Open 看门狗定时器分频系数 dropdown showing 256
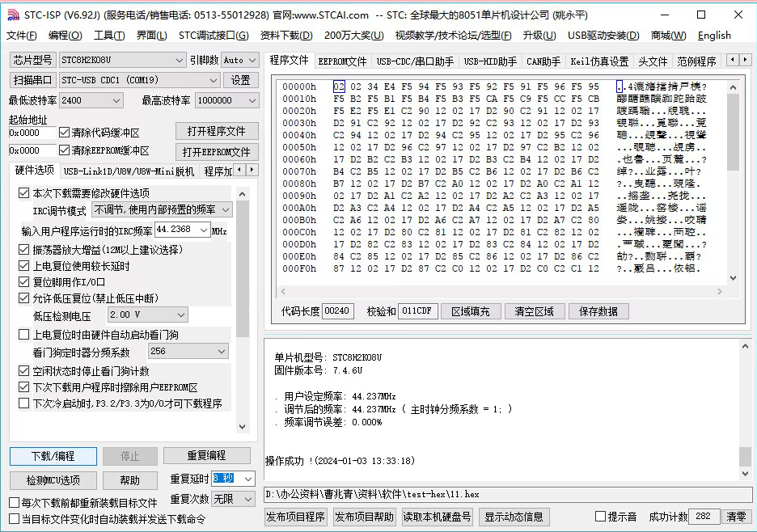The image size is (757, 532). click(x=188, y=351)
